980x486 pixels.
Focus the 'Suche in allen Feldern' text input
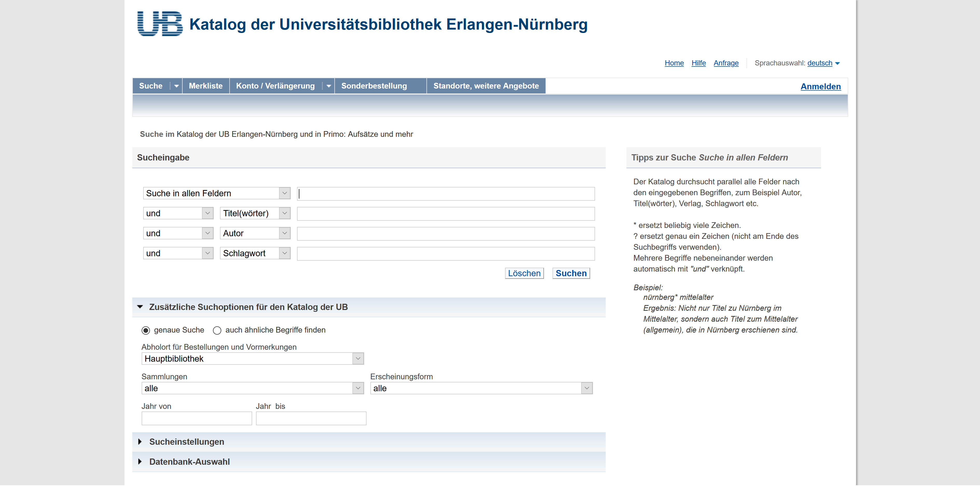pyautogui.click(x=445, y=194)
